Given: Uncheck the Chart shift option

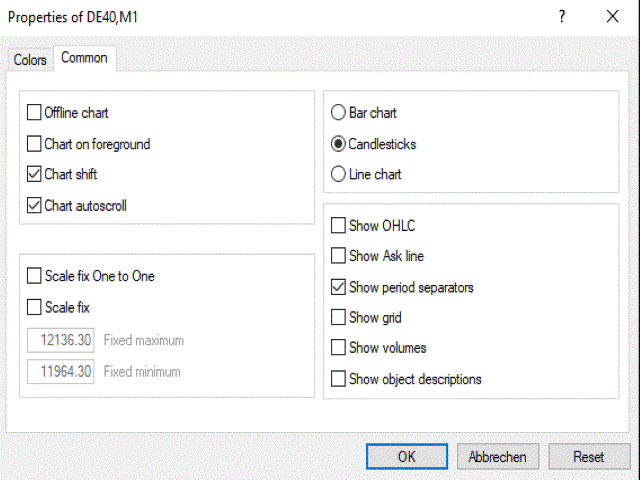Looking at the screenshot, I should (x=34, y=174).
